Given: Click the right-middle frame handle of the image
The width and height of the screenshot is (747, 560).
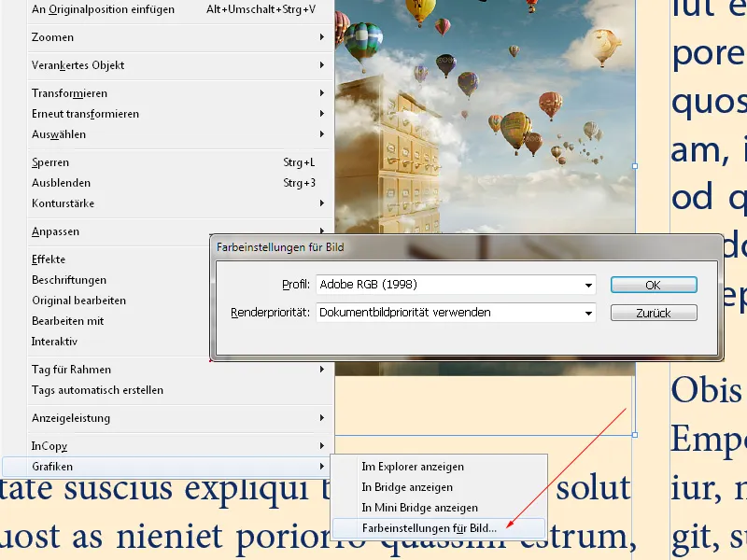Looking at the screenshot, I should click(635, 166).
